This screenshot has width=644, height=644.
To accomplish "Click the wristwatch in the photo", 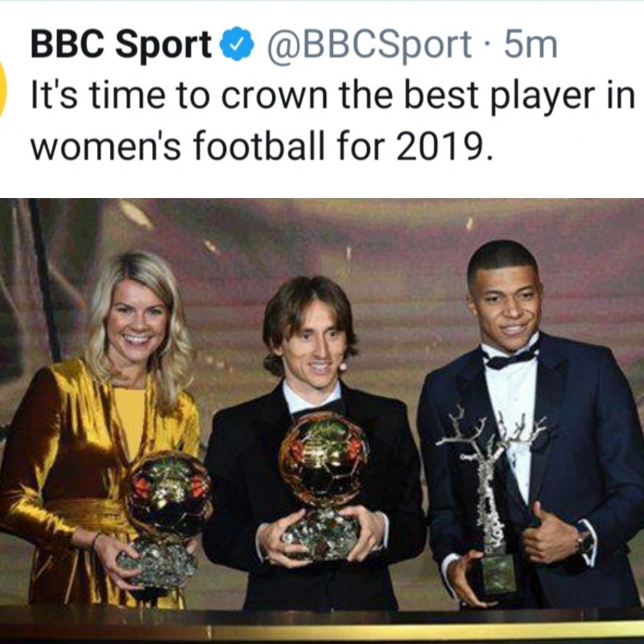I will tap(585, 541).
